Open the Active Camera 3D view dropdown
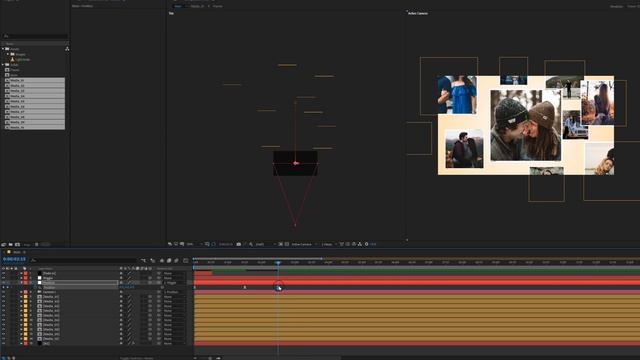This screenshot has width=640, height=360. tap(304, 244)
